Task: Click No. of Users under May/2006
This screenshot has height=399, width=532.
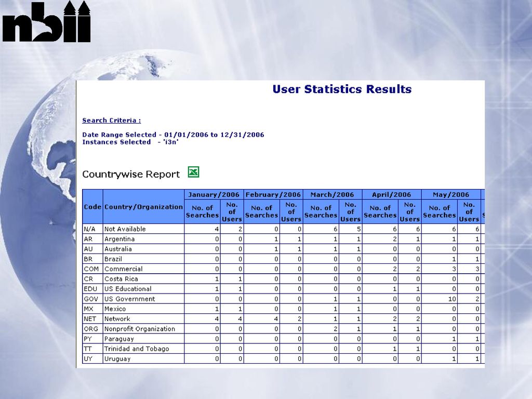Action: (x=469, y=212)
